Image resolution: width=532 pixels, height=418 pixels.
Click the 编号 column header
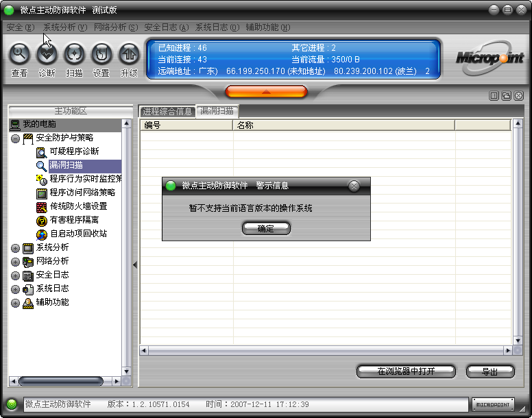point(186,125)
